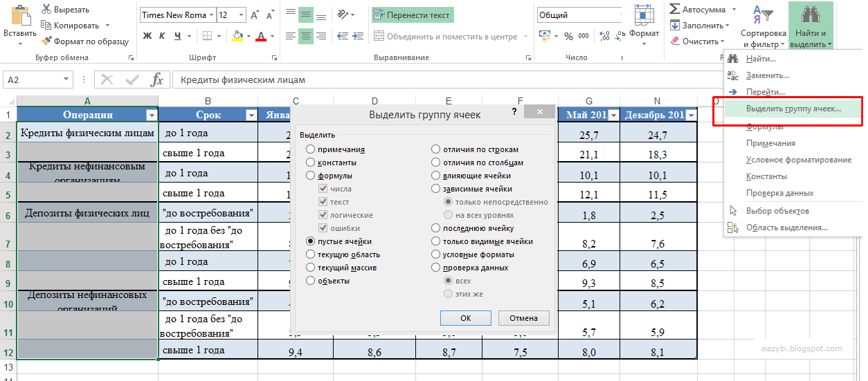
Task: Align cell text left
Action: click(291, 36)
